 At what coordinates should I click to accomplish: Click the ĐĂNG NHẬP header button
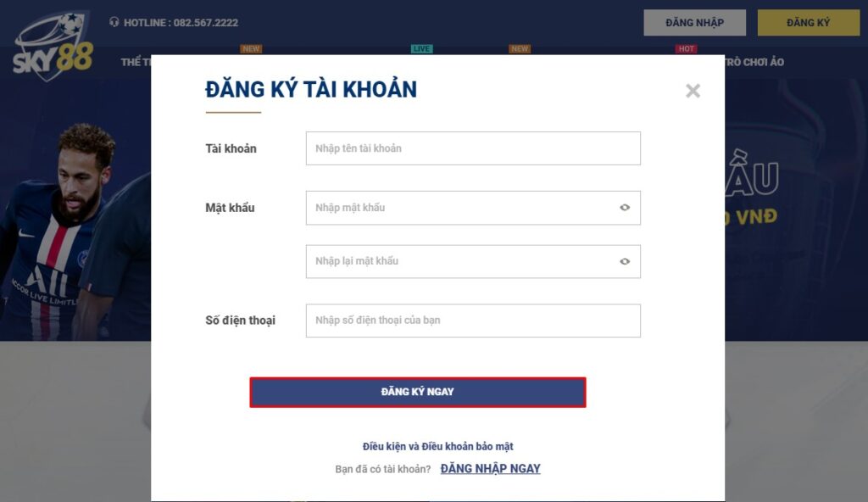(x=695, y=23)
